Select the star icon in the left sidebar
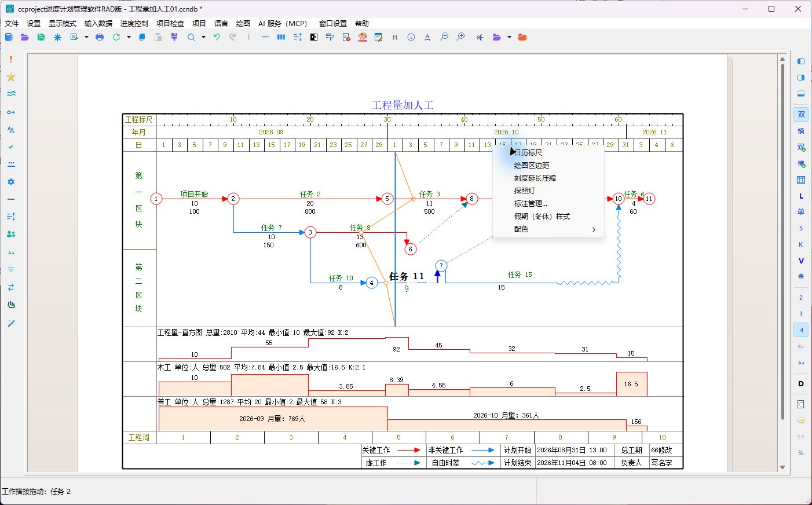Image resolution: width=812 pixels, height=505 pixels. pos(11,77)
